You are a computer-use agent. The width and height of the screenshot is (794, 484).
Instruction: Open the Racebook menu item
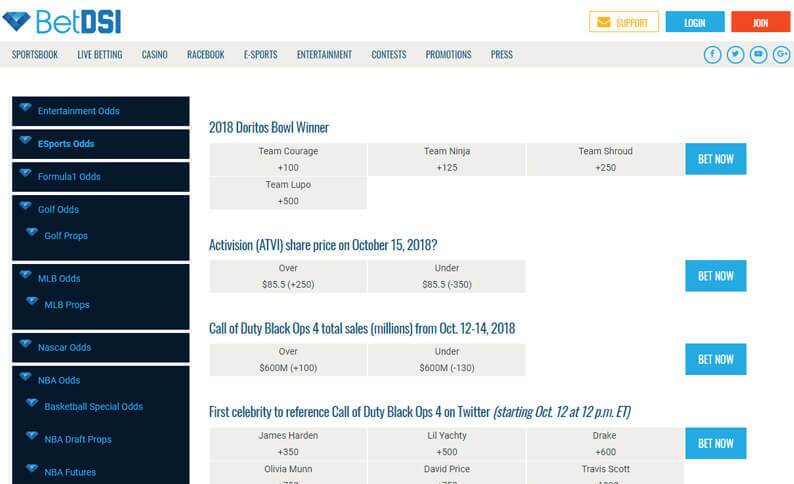206,55
